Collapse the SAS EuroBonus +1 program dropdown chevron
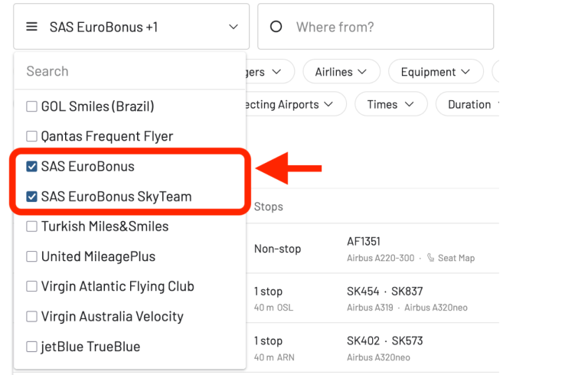Viewport: 588px width, 375px height. pyautogui.click(x=234, y=27)
